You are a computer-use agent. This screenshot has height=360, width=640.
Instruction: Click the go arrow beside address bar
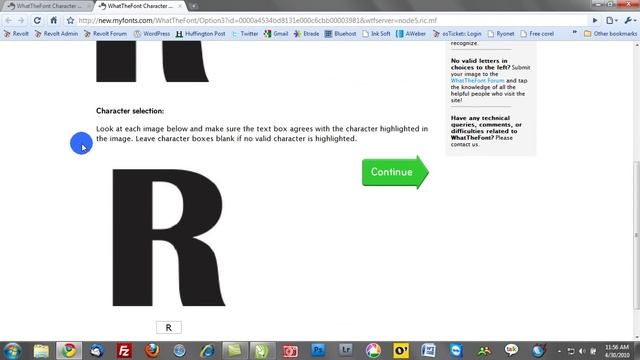pyautogui.click(x=595, y=20)
